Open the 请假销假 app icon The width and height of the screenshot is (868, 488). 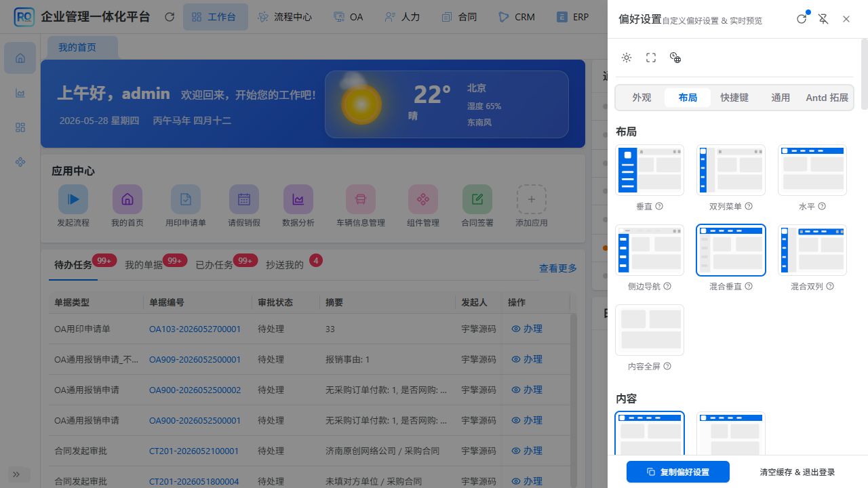244,199
